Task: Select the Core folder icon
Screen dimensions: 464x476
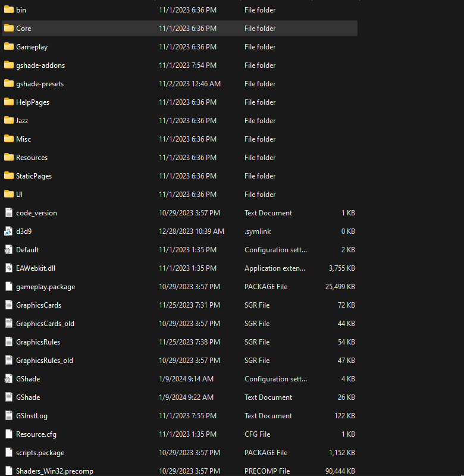Action: tap(9, 28)
